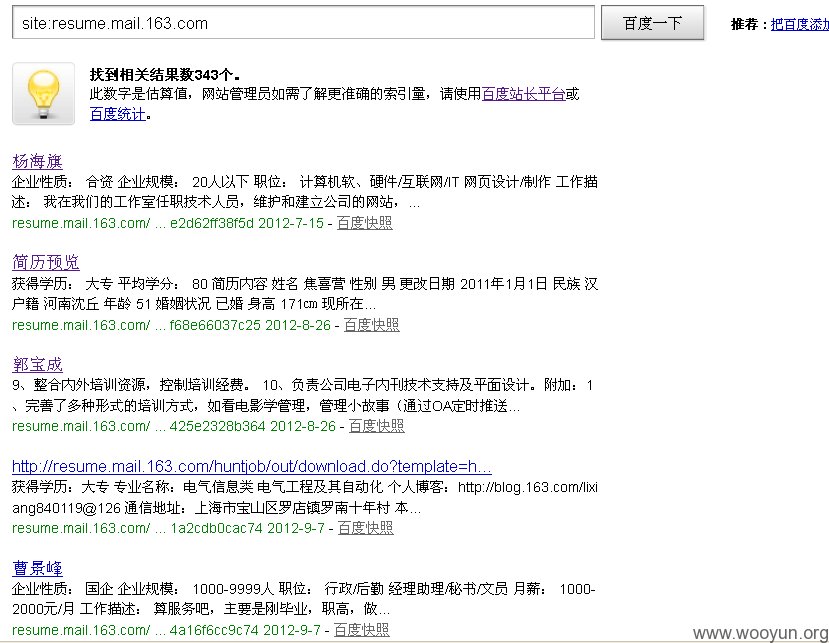Click the green URL ending 425e2328b364 2012-8-26

coord(174,426)
